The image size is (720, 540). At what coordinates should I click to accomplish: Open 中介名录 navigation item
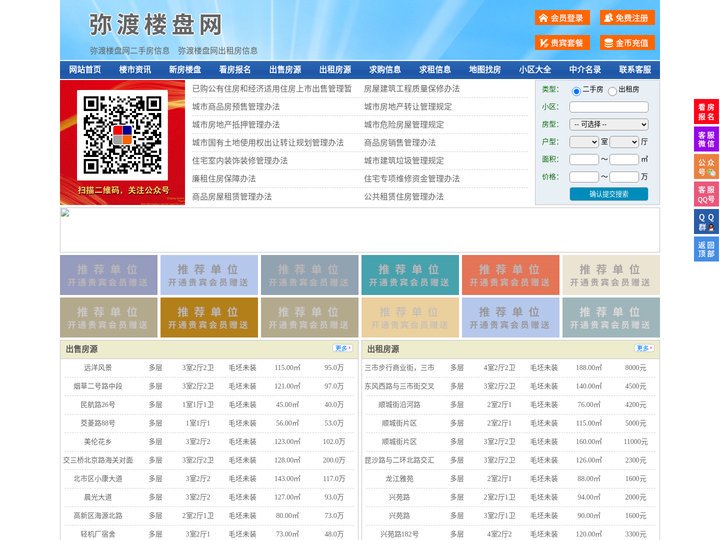(585, 70)
